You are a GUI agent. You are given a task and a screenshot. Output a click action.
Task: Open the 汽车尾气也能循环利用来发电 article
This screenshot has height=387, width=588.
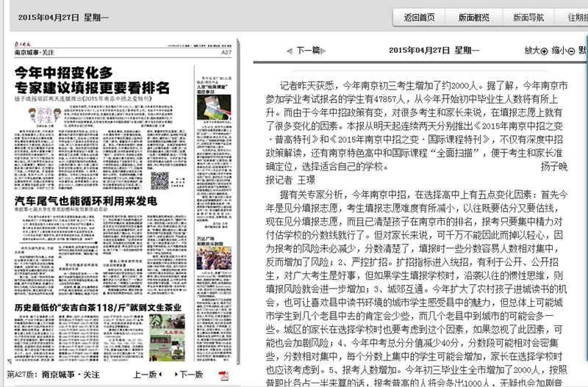85,201
